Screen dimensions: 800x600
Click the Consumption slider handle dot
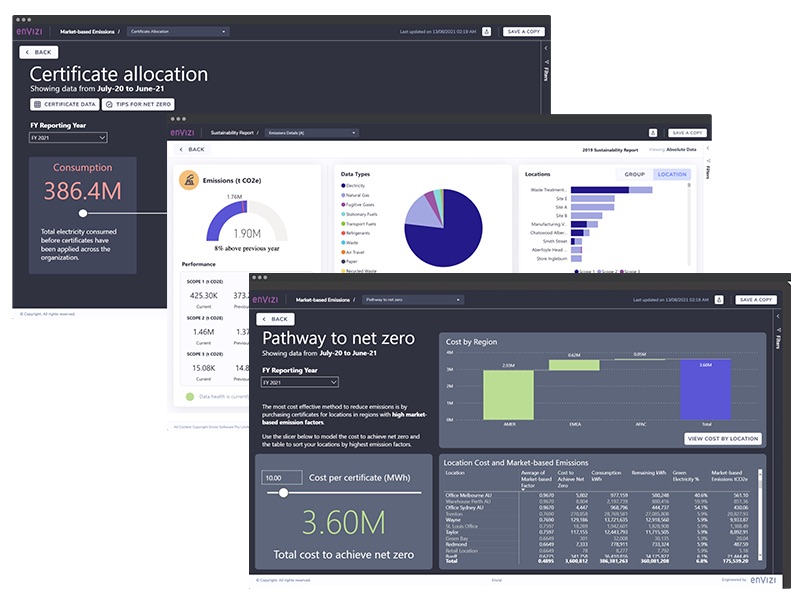(x=83, y=213)
